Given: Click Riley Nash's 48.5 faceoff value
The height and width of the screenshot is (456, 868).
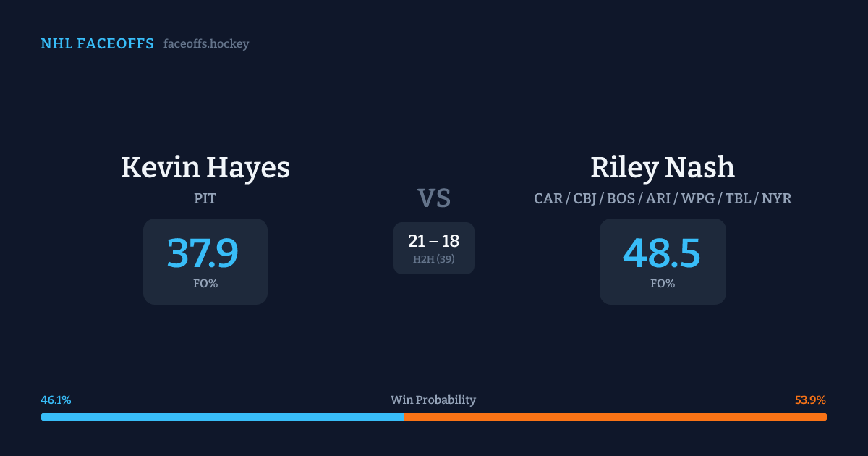Looking at the screenshot, I should click(x=662, y=253).
